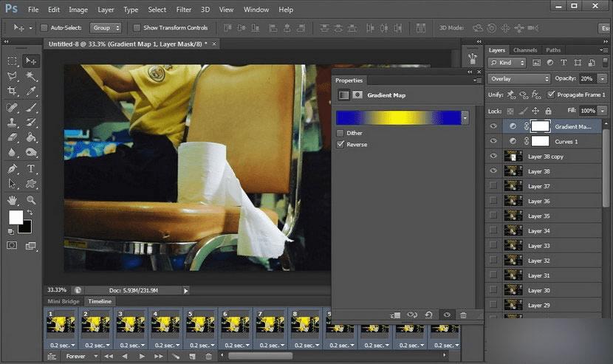This screenshot has height=364, width=613.
Task: Click the white foreground color swatch
Action: pos(15,217)
